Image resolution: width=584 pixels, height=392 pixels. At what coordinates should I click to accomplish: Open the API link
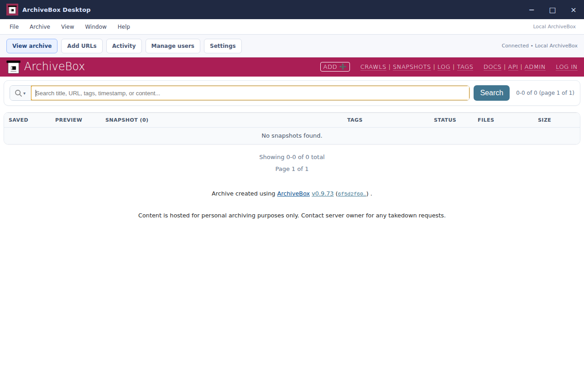click(513, 67)
